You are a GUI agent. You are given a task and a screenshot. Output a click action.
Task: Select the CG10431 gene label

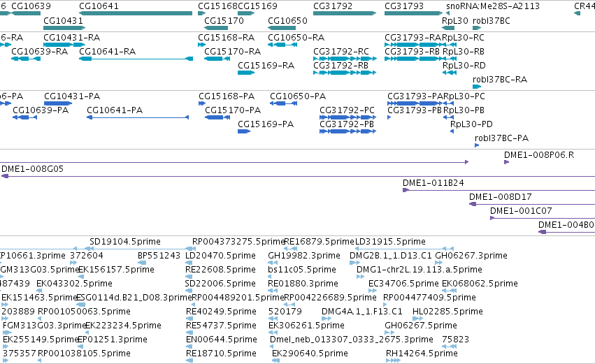click(x=63, y=20)
